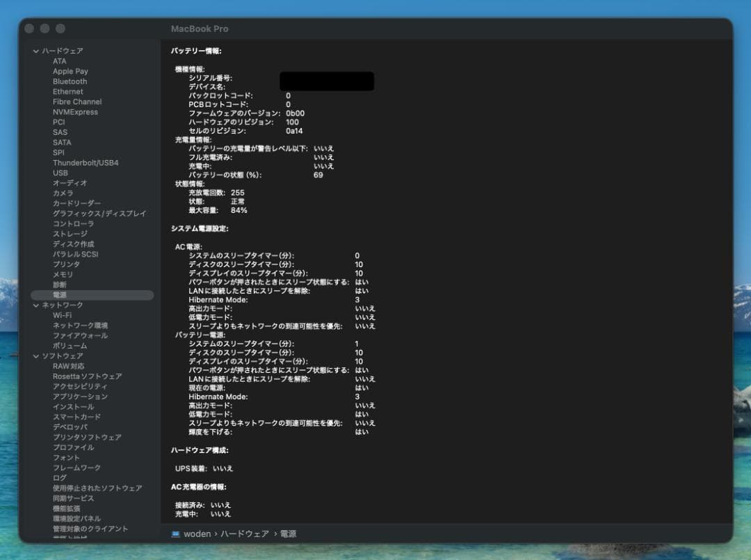Viewport: 751px width, 560px height.
Task: Click 電源 in the bottom path bar
Action: 288,534
